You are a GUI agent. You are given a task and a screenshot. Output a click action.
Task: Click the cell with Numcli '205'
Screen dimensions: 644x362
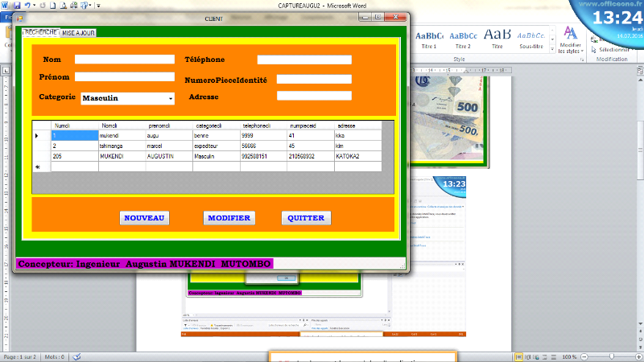(x=75, y=156)
